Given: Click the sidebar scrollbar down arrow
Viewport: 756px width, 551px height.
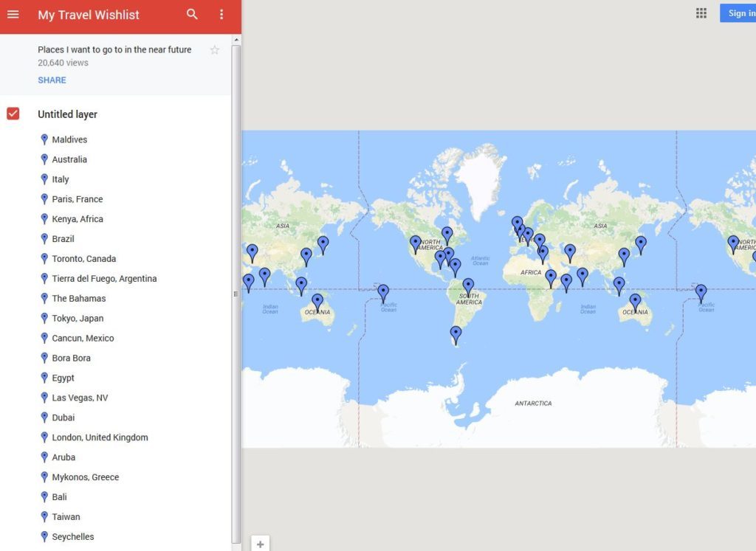Looking at the screenshot, I should coord(236,546).
